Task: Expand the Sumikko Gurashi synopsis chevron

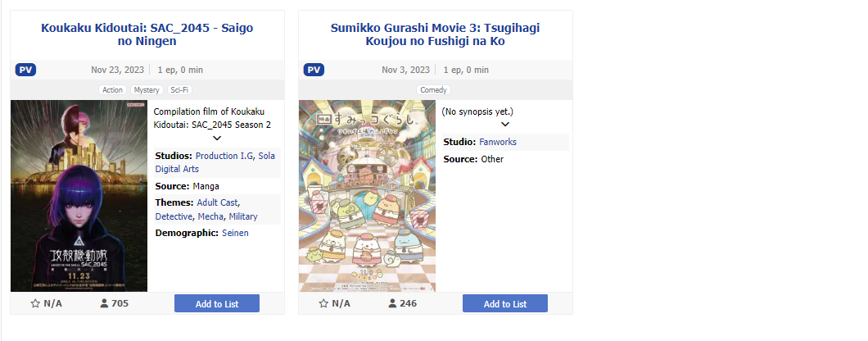Action: 505,124
